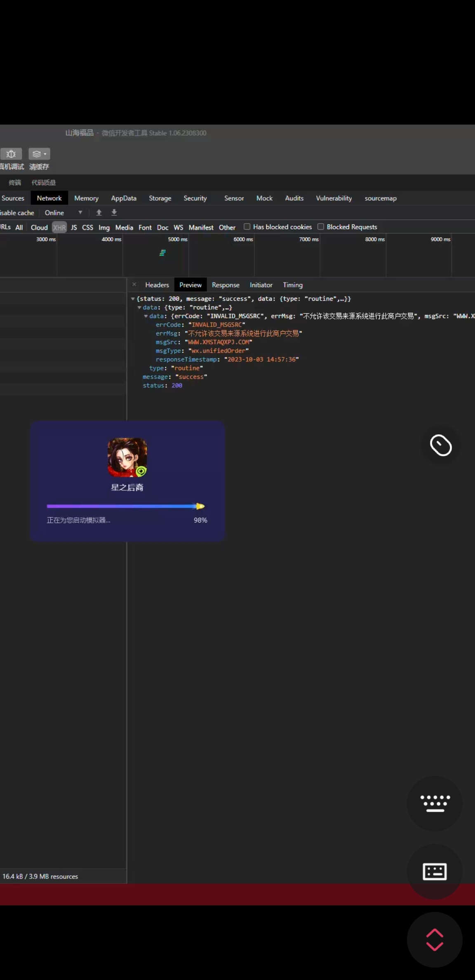The width and height of the screenshot is (475, 980).
Task: Click the Img resource filter
Action: [104, 227]
